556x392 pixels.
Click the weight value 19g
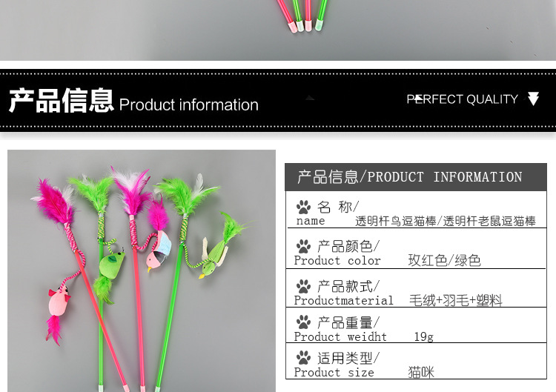(x=424, y=336)
